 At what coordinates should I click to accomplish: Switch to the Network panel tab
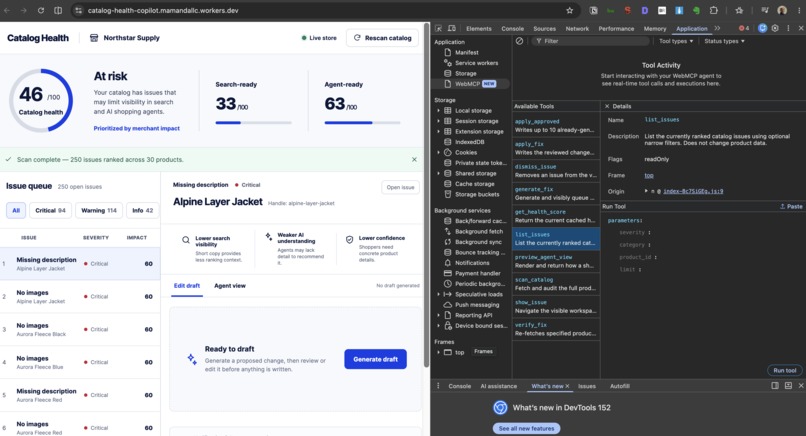coord(577,29)
